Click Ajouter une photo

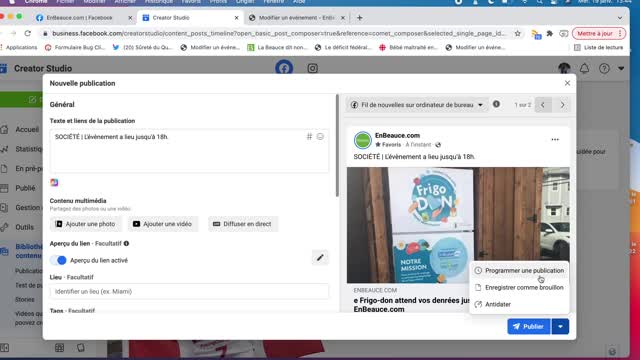click(x=86, y=224)
